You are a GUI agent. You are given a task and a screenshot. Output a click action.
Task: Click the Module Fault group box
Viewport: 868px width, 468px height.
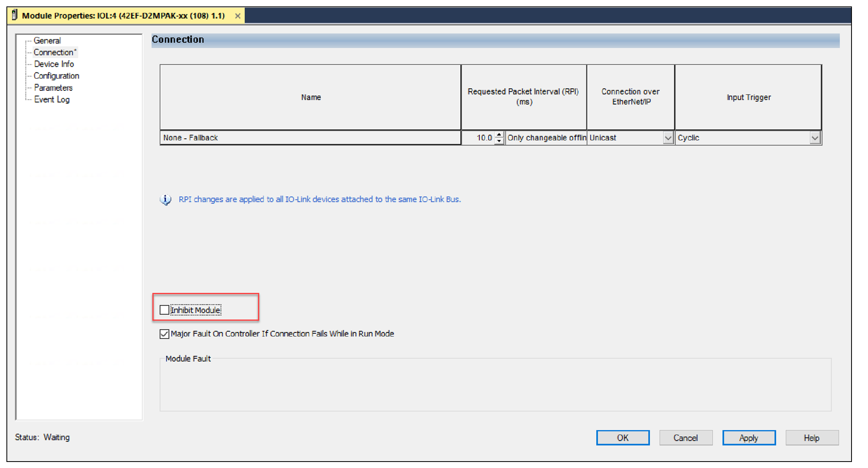click(x=495, y=384)
